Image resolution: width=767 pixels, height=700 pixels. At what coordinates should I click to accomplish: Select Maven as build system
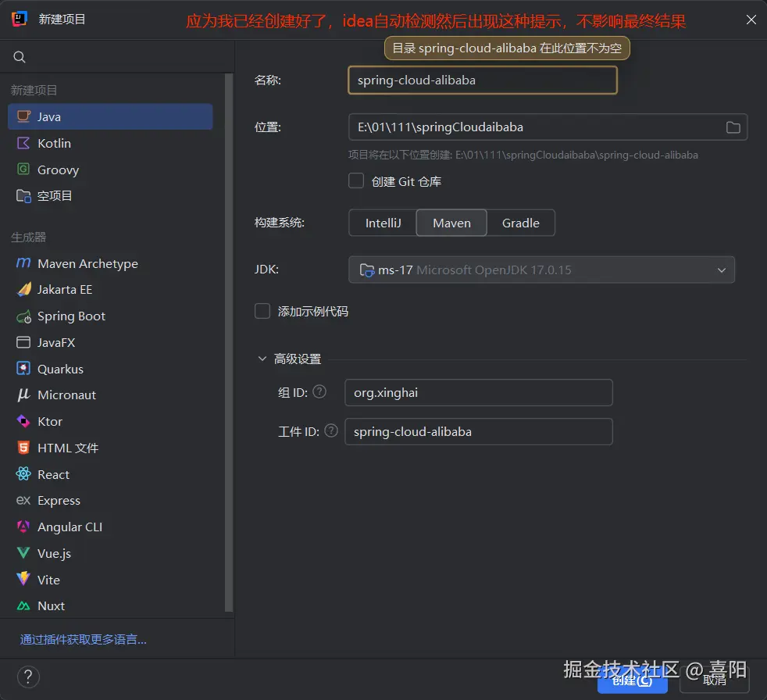pyautogui.click(x=451, y=223)
